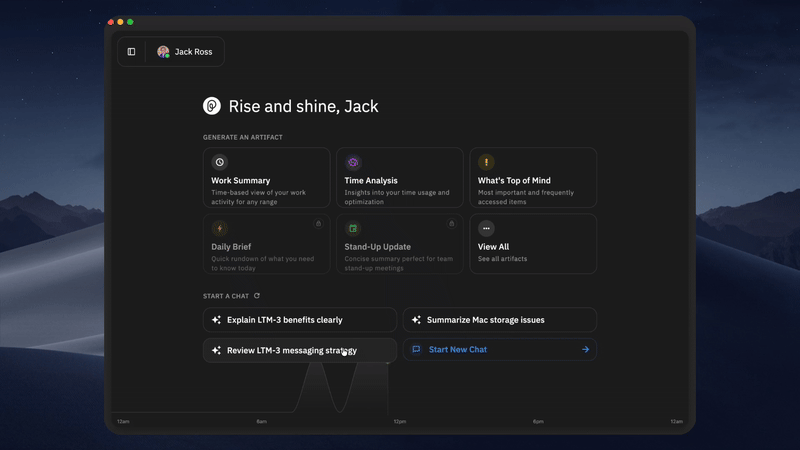This screenshot has width=800, height=450.
Task: Click the Jack Ross name label
Action: coord(193,52)
